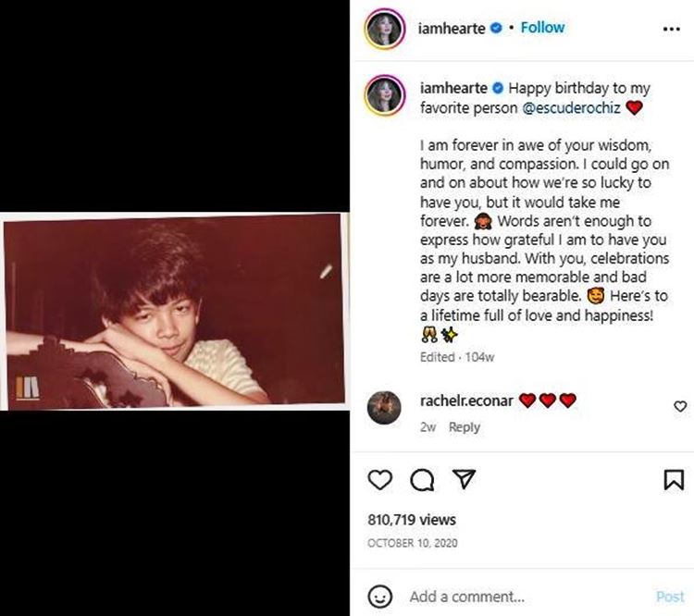Open comments via speech bubble icon
Image resolution: width=694 pixels, height=616 pixels.
[x=422, y=479]
